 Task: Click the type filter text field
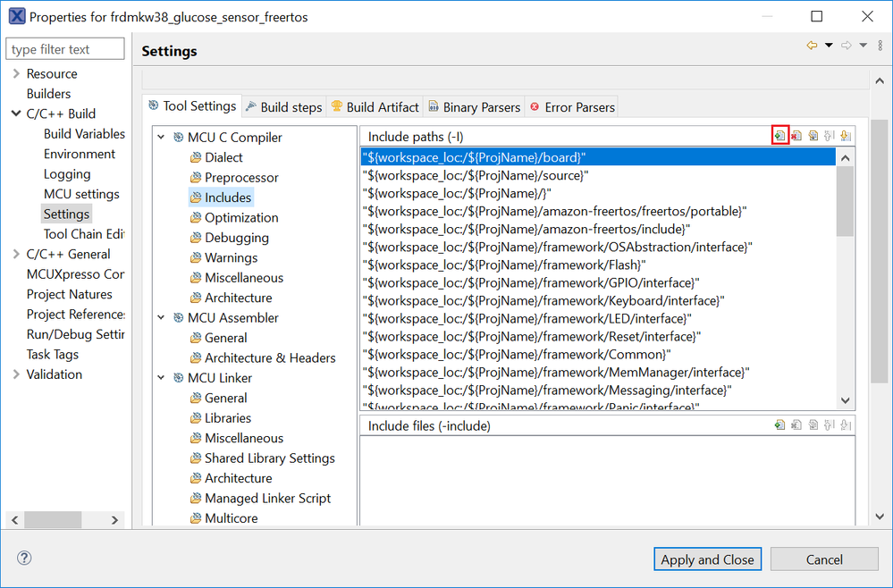click(65, 49)
